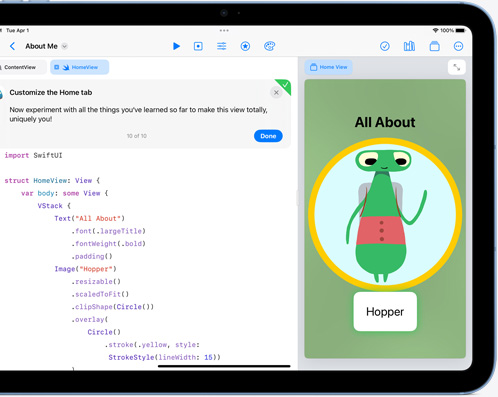The width and height of the screenshot is (498, 397).
Task: Select the Home View preview tab
Action: click(x=329, y=67)
